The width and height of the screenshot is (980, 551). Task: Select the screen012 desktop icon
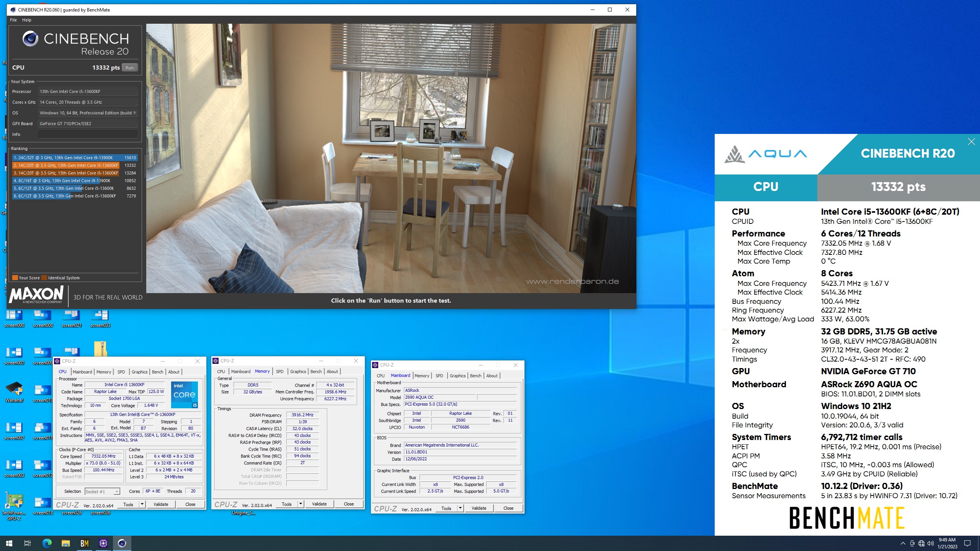pyautogui.click(x=42, y=468)
